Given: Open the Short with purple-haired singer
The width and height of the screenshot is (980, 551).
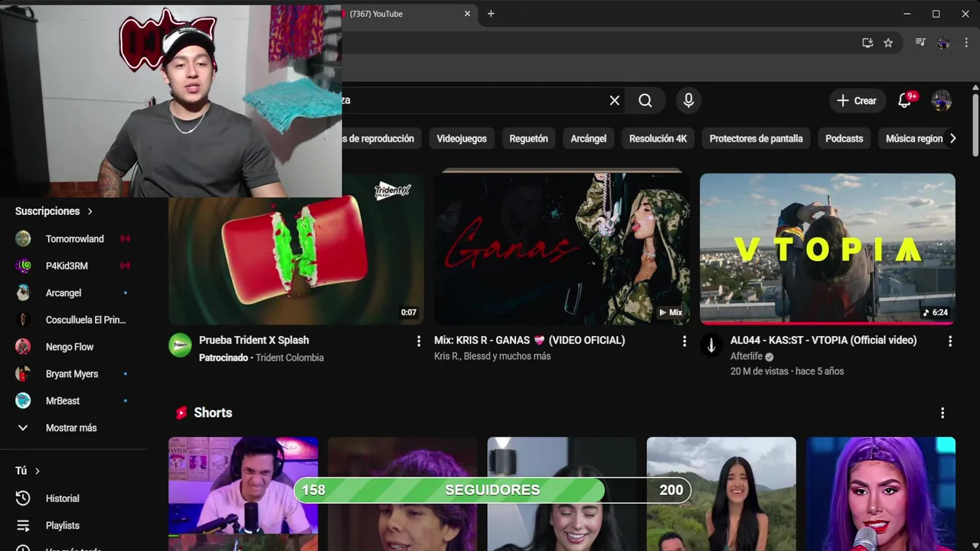Looking at the screenshot, I should pyautogui.click(x=880, y=494).
